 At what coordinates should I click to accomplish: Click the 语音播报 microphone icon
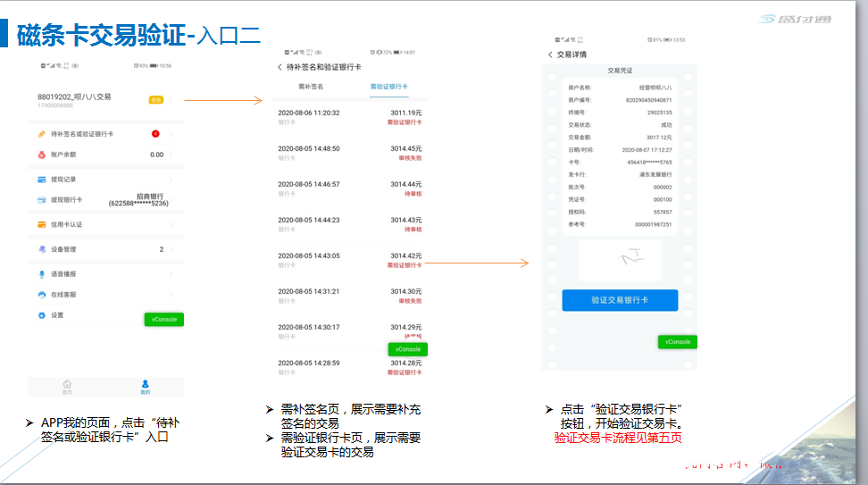(42, 274)
